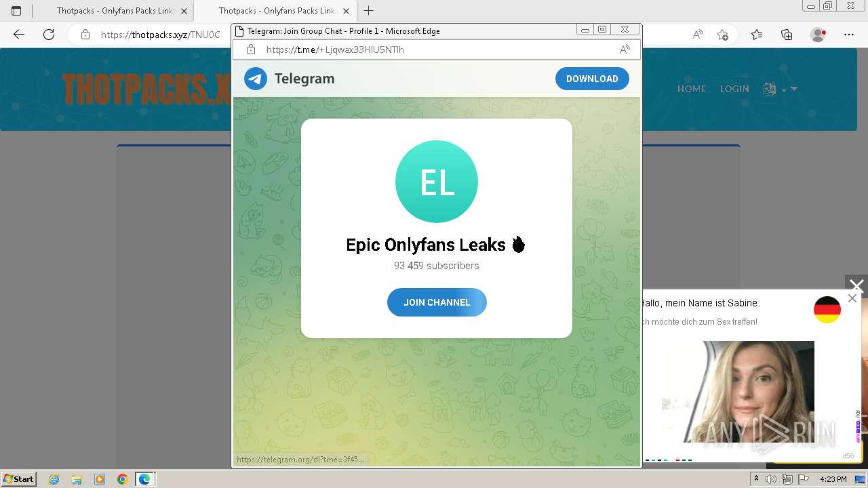Click the THOTPACKS site logo
Screen dimensions: 868x488
146,89
